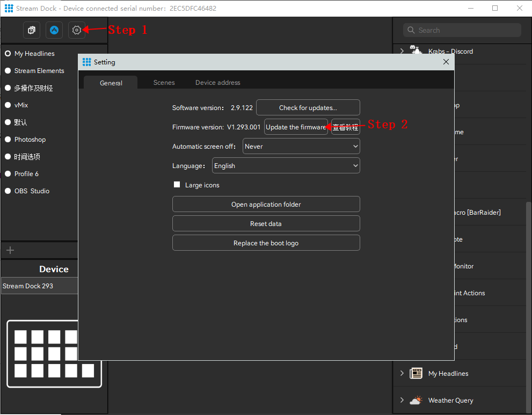
Task: Select the Profile 6 radio button
Action: [8, 174]
